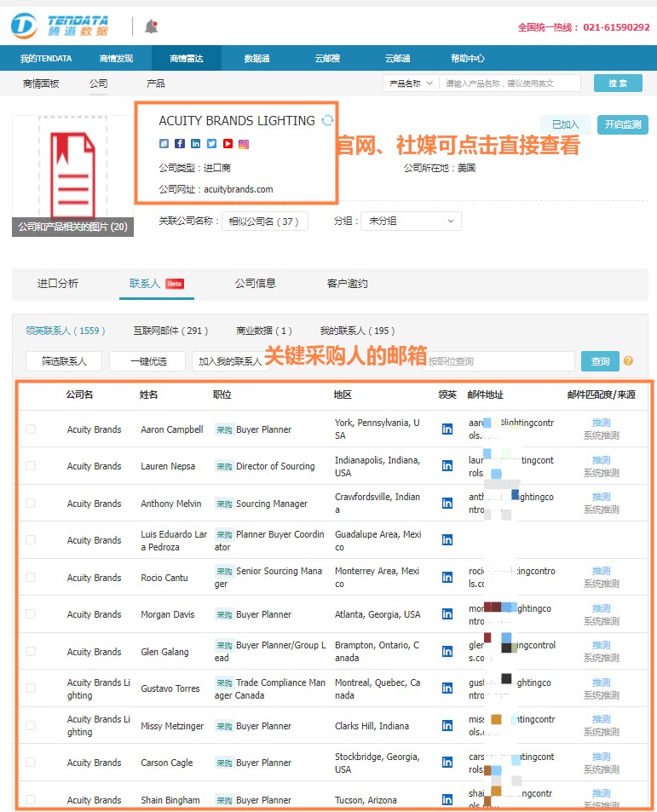This screenshot has width=657, height=812.
Task: Click the notification bell icon
Action: coord(151,26)
